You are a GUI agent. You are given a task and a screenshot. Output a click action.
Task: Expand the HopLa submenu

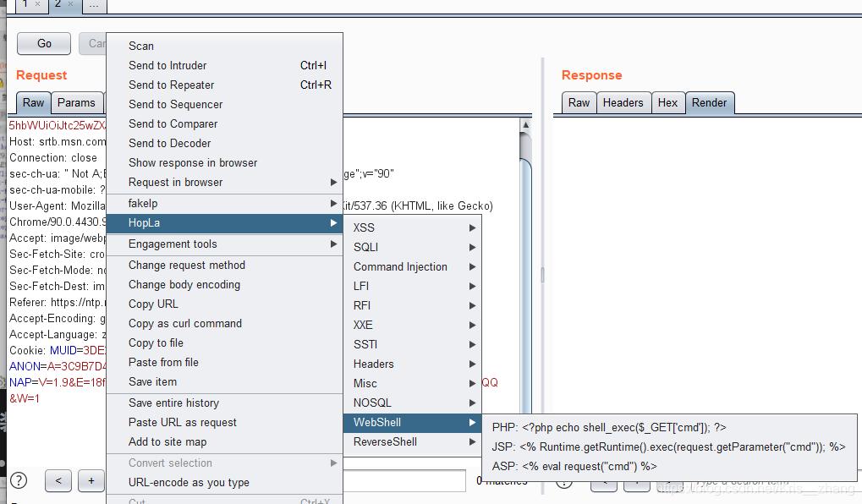[x=224, y=223]
